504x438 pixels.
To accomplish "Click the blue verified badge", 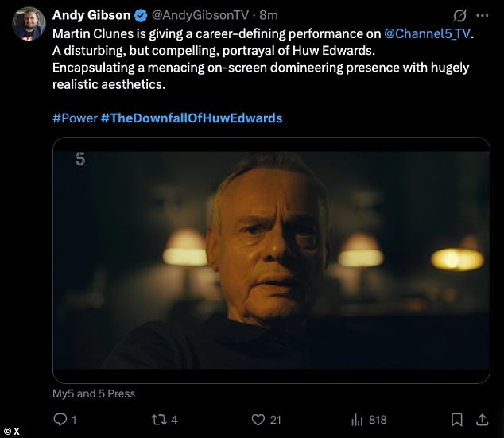I will pyautogui.click(x=140, y=15).
